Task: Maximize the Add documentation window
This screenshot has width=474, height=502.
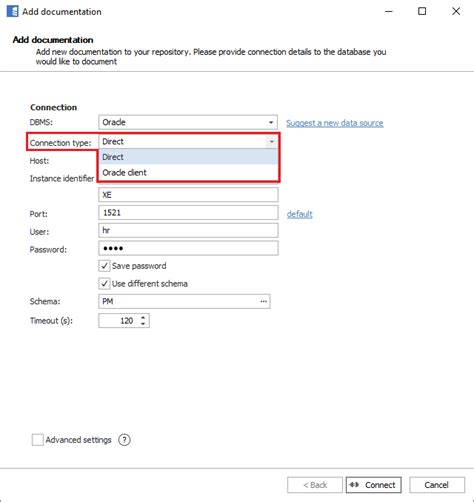Action: tap(422, 11)
